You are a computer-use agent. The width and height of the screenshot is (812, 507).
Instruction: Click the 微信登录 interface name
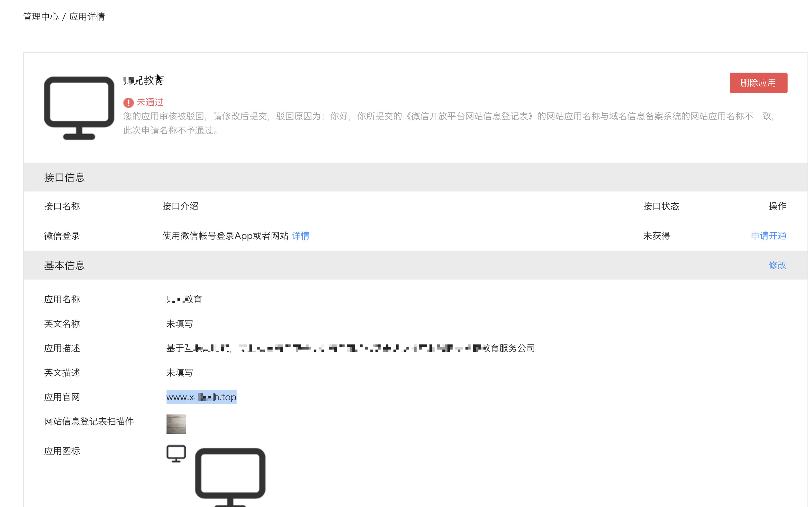pyautogui.click(x=62, y=236)
